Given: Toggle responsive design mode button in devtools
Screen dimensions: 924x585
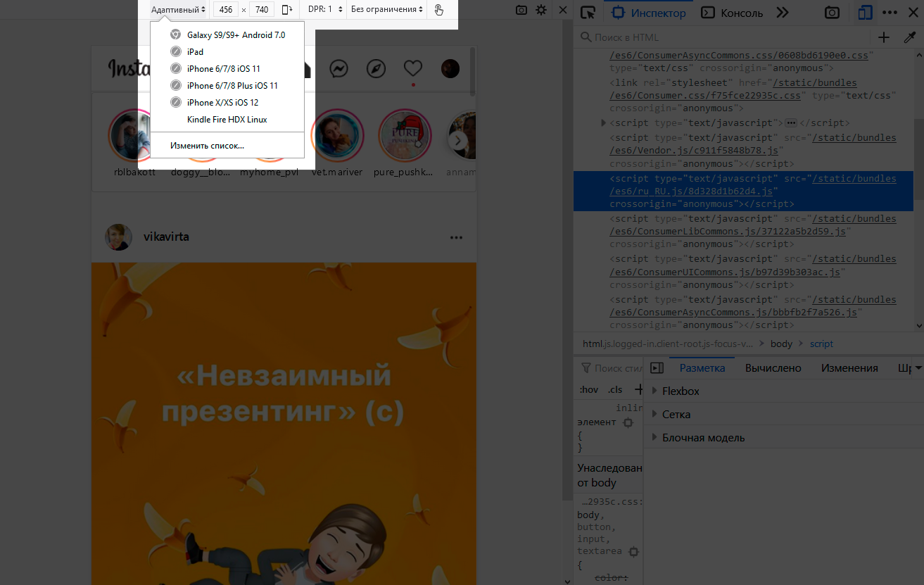Looking at the screenshot, I should [865, 13].
